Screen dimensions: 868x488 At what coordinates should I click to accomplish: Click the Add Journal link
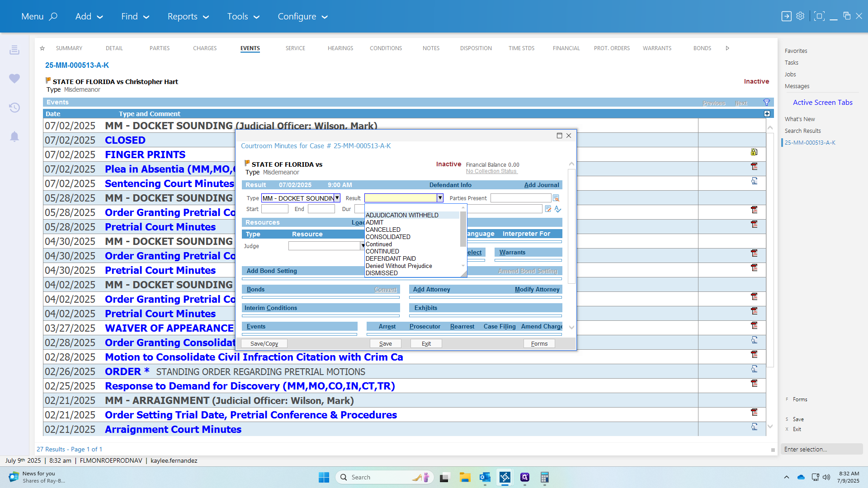point(542,185)
